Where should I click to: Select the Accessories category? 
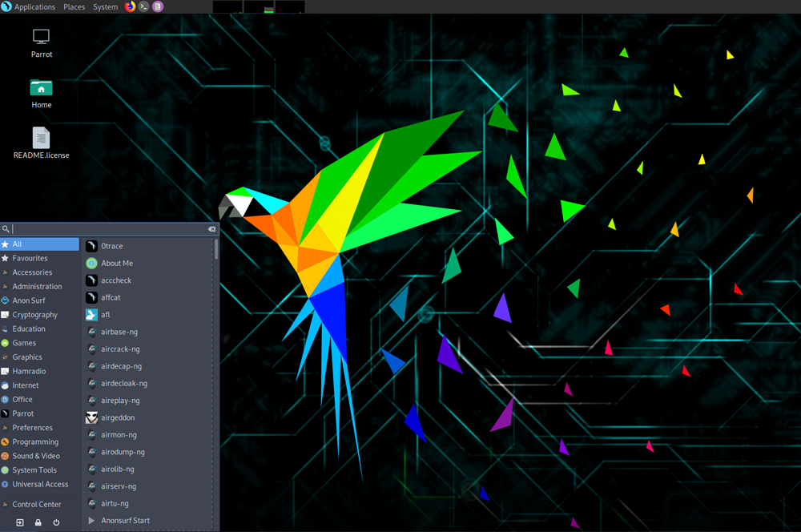click(x=40, y=272)
